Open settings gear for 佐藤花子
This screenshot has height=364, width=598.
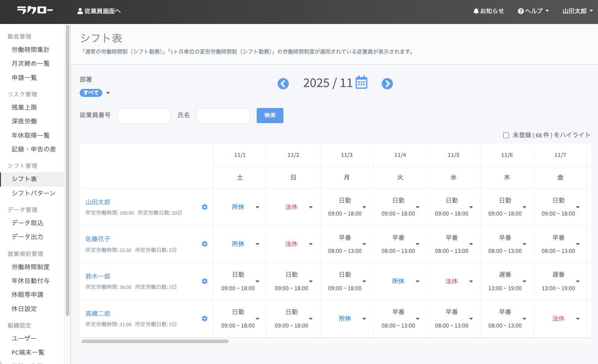205,244
